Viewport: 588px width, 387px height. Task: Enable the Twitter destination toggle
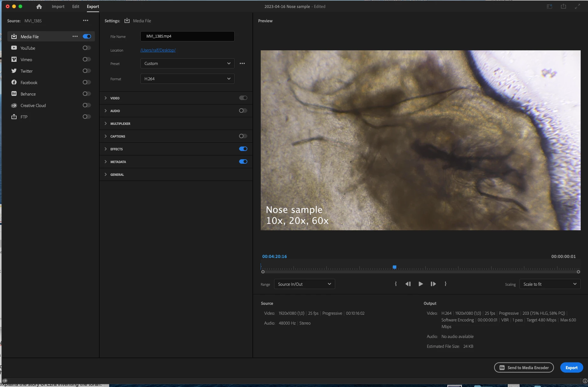pos(87,71)
